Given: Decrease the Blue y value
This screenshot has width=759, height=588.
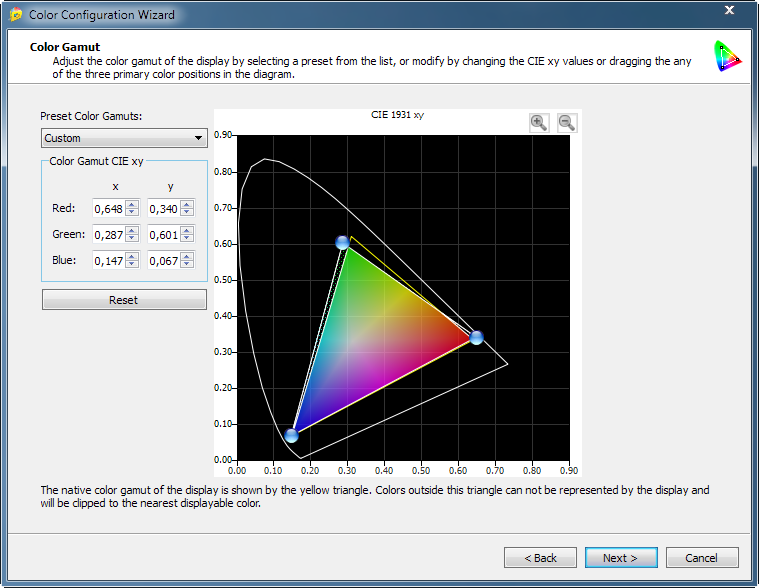Looking at the screenshot, I should [187, 265].
